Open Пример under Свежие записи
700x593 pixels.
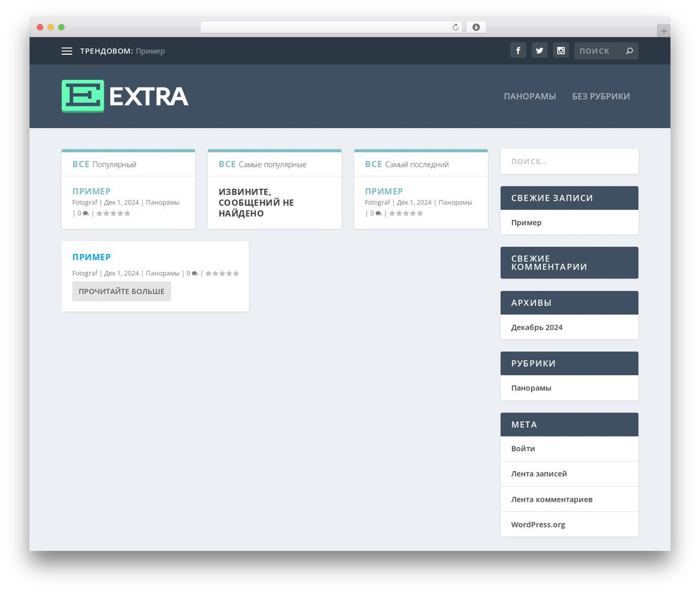pyautogui.click(x=526, y=223)
